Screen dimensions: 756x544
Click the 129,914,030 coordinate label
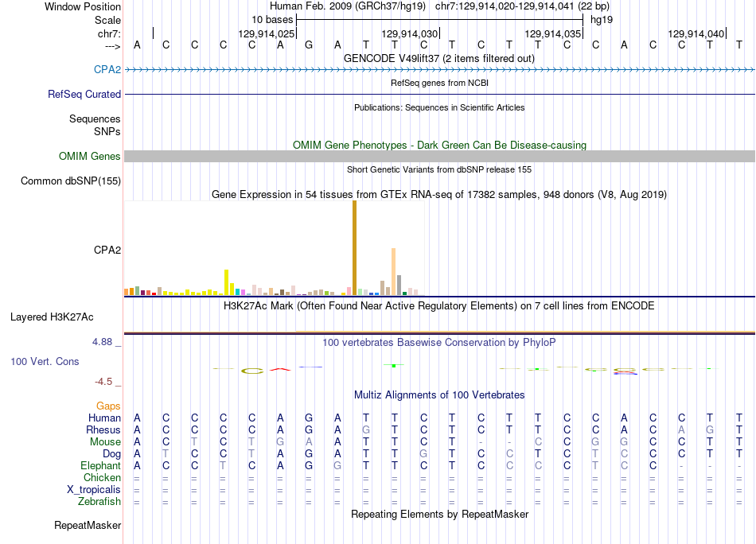[409, 33]
